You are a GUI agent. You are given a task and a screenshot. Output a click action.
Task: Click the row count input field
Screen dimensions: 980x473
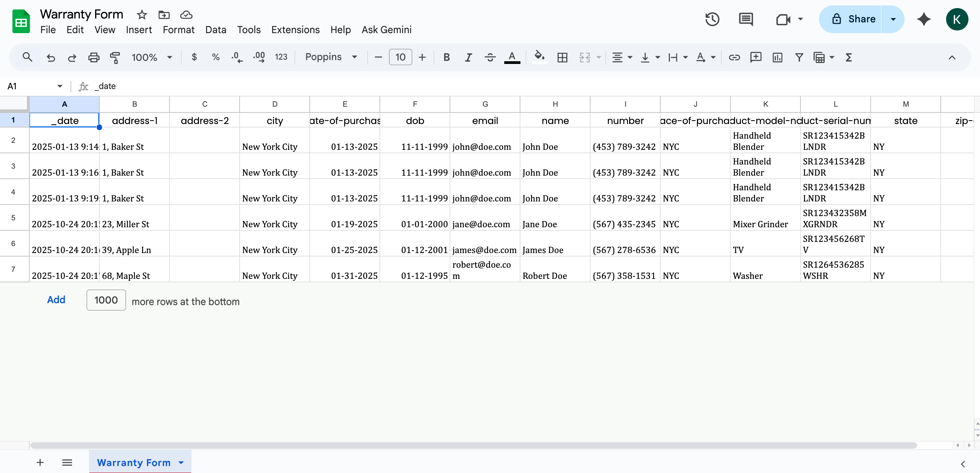106,300
